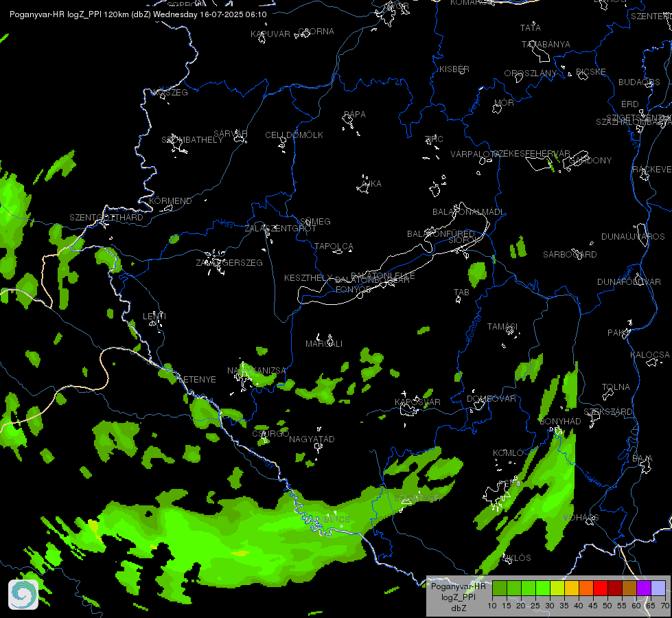Click the SÁRVÁR city label
Screen dimensions: 672x618
pos(230,134)
